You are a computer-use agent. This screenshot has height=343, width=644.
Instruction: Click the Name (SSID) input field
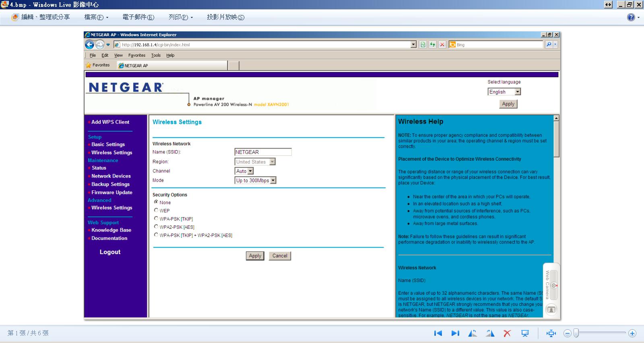point(263,152)
